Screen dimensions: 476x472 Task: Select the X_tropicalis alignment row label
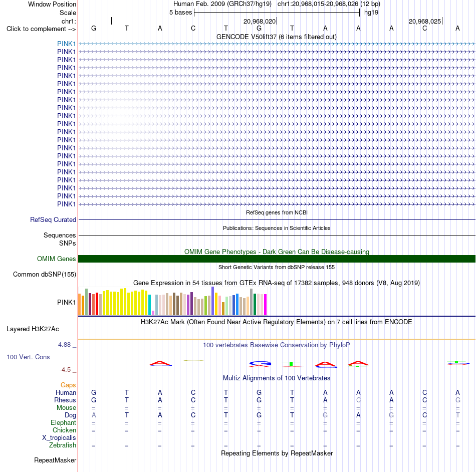[x=59, y=438]
